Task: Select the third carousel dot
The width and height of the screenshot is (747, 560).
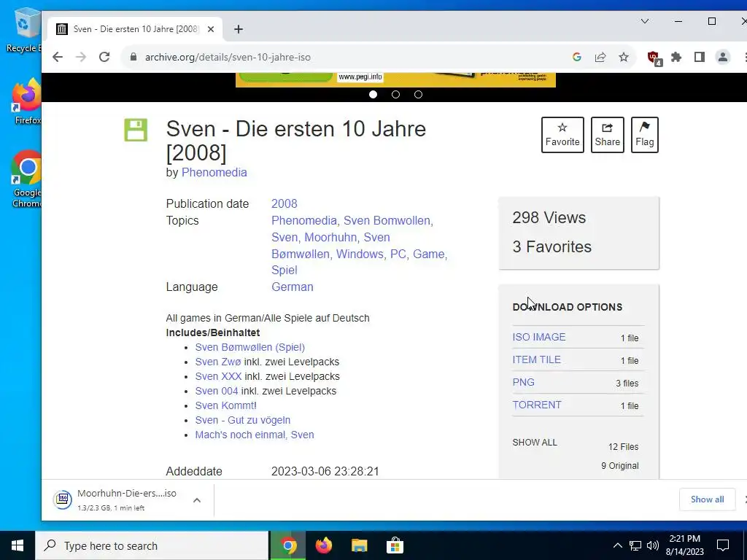Action: pyautogui.click(x=418, y=94)
